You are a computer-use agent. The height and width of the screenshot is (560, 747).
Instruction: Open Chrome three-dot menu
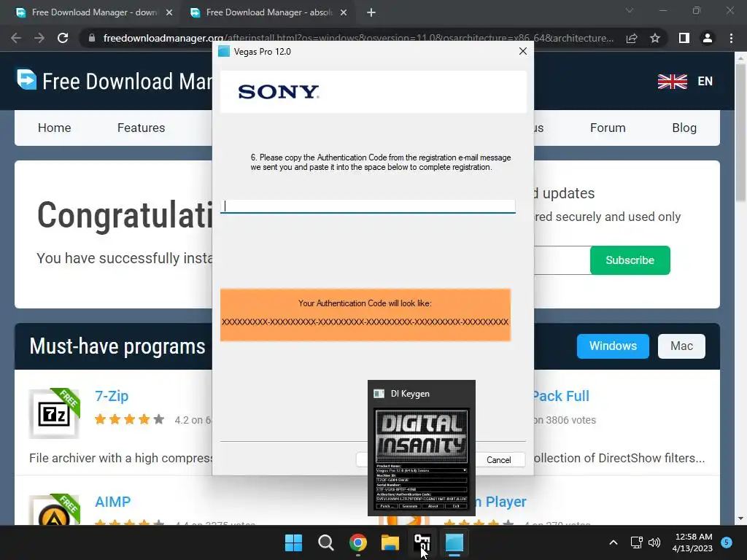pos(731,38)
